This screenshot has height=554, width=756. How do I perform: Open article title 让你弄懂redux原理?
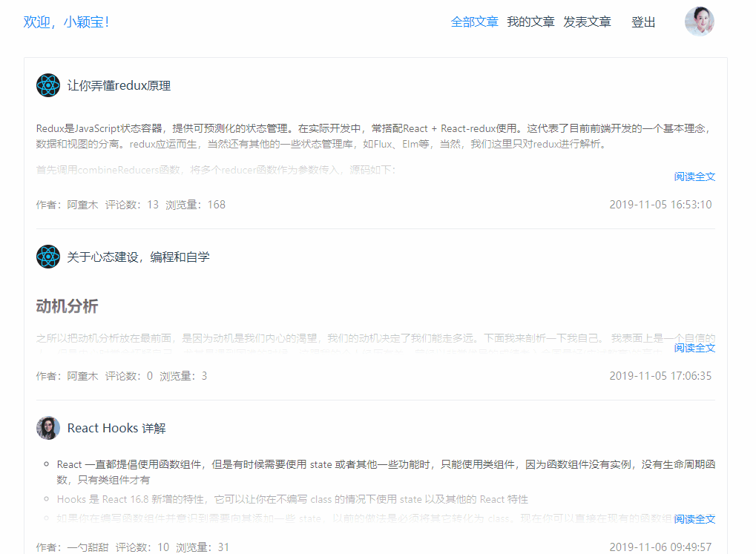coord(119,86)
